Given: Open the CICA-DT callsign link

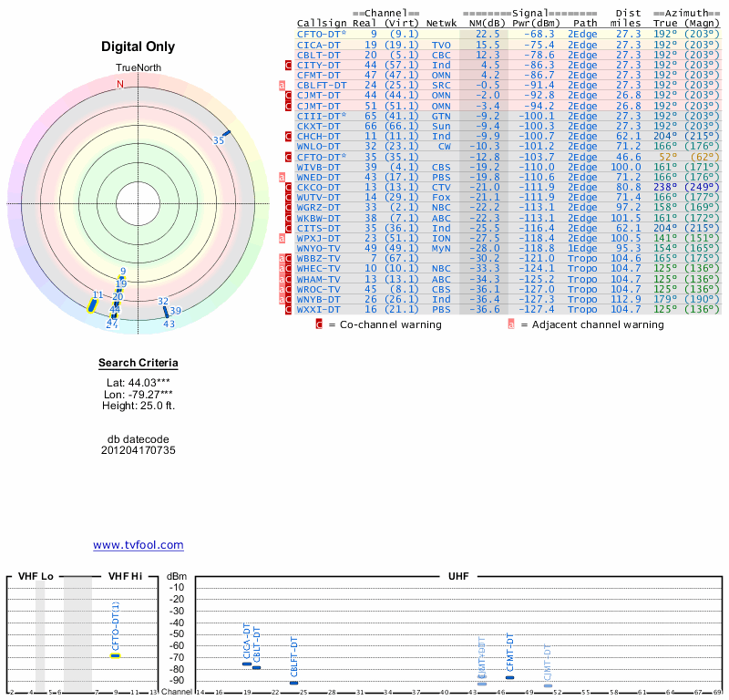Looking at the screenshot, I should pos(319,44).
